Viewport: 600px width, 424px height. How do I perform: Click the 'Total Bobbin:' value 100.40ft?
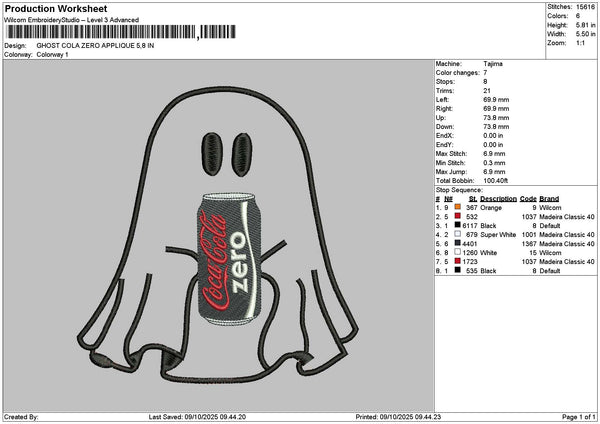[x=496, y=181]
